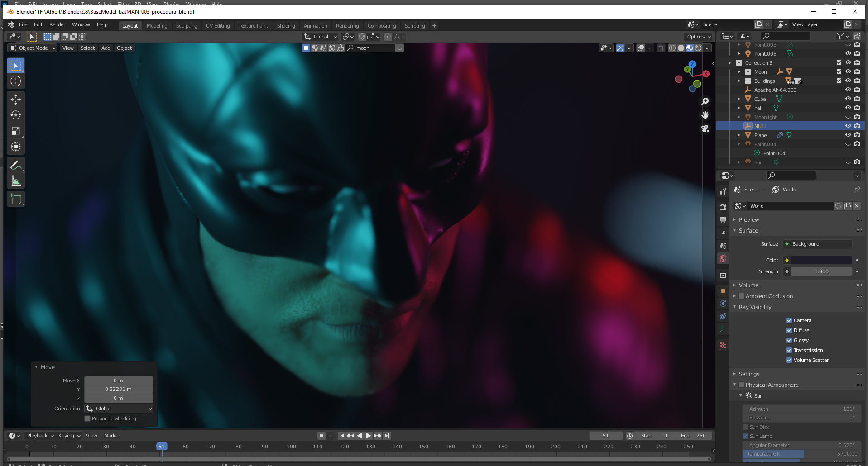
Task: Select the Cursor tool in the toolbar
Action: 16,81
